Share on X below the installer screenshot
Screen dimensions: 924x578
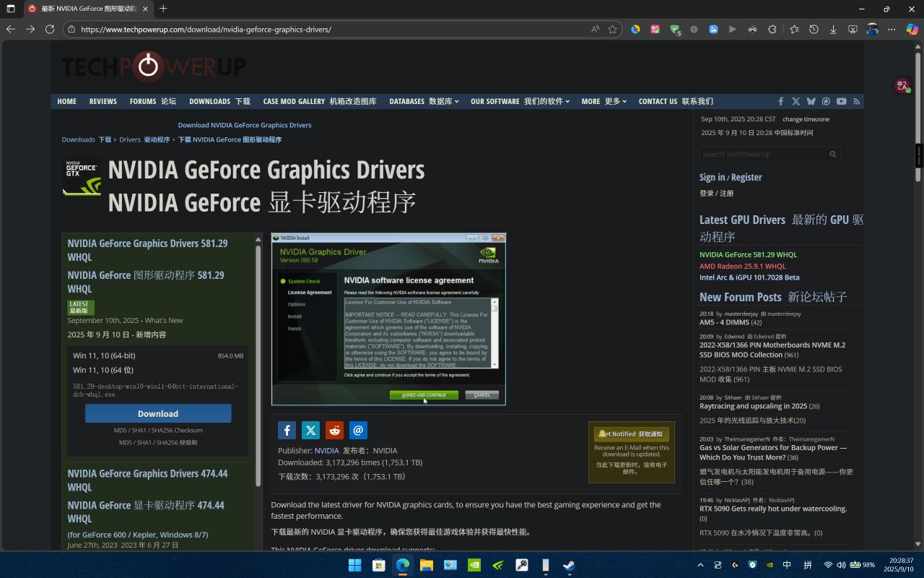pos(310,431)
